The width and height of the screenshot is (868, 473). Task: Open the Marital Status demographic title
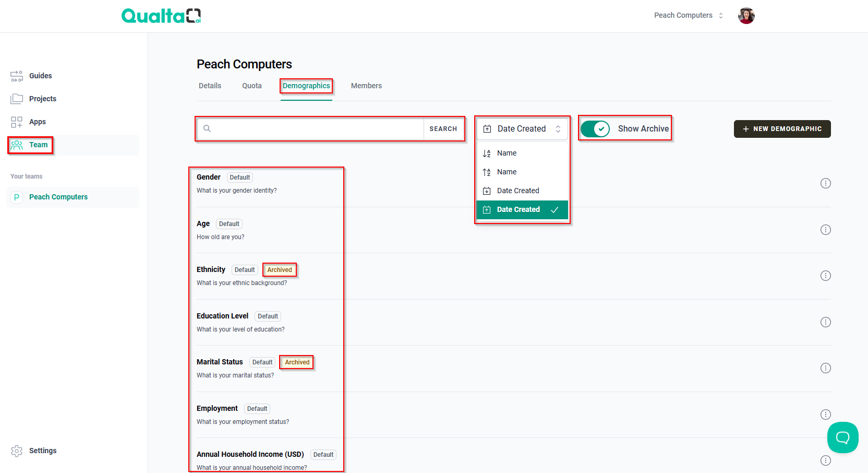[220, 362]
